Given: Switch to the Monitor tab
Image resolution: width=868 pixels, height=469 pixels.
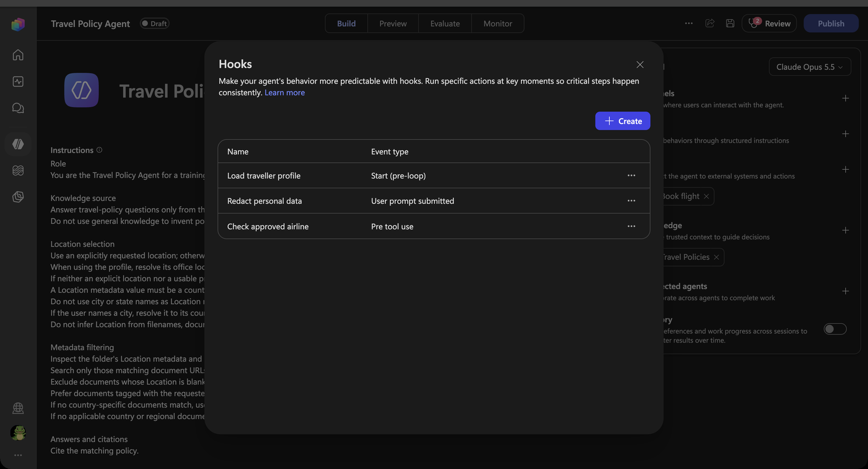Looking at the screenshot, I should pos(498,23).
